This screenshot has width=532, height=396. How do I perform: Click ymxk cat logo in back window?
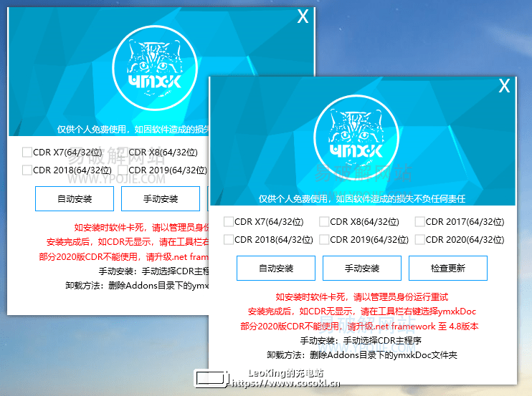(x=155, y=68)
